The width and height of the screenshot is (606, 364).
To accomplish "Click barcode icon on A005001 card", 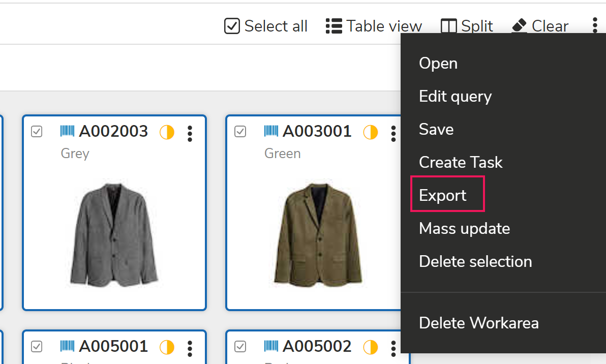I will pyautogui.click(x=67, y=346).
